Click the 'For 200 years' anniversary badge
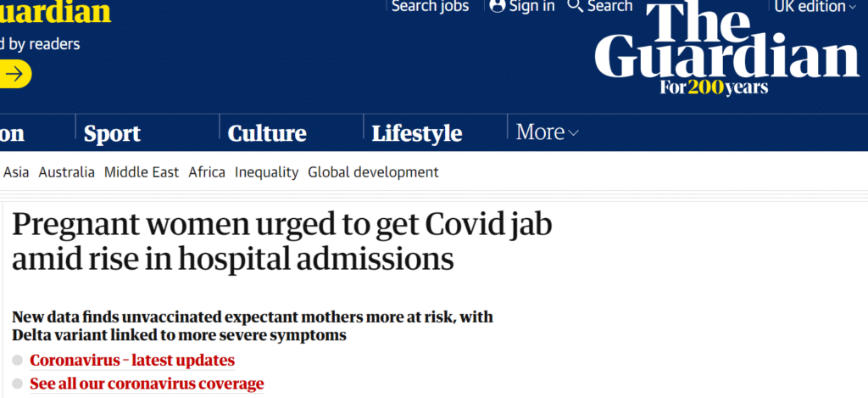This screenshot has height=398, width=868. pyautogui.click(x=715, y=87)
